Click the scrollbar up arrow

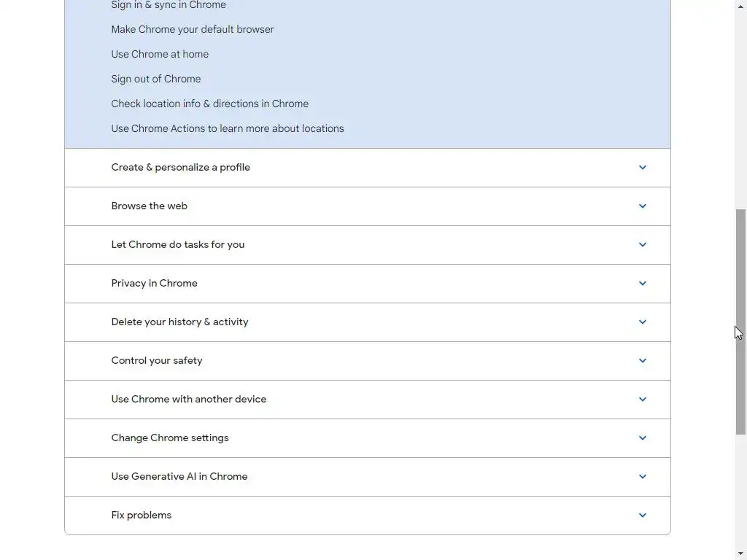(740, 6)
